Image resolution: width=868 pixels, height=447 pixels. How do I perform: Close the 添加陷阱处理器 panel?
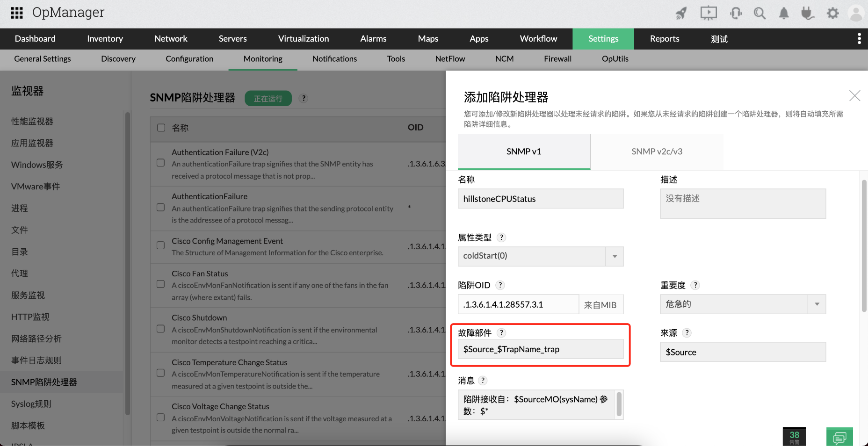[855, 96]
